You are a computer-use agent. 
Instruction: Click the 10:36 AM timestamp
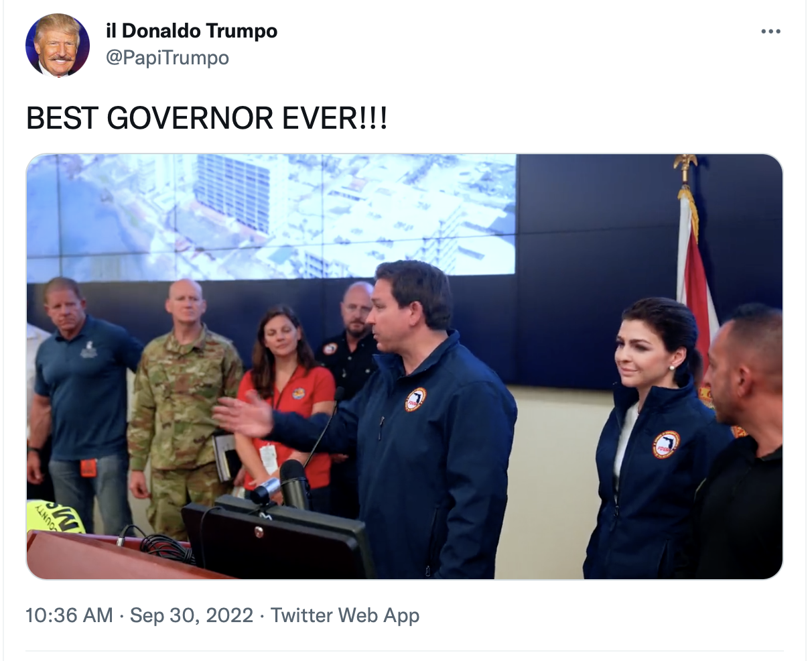pos(69,615)
